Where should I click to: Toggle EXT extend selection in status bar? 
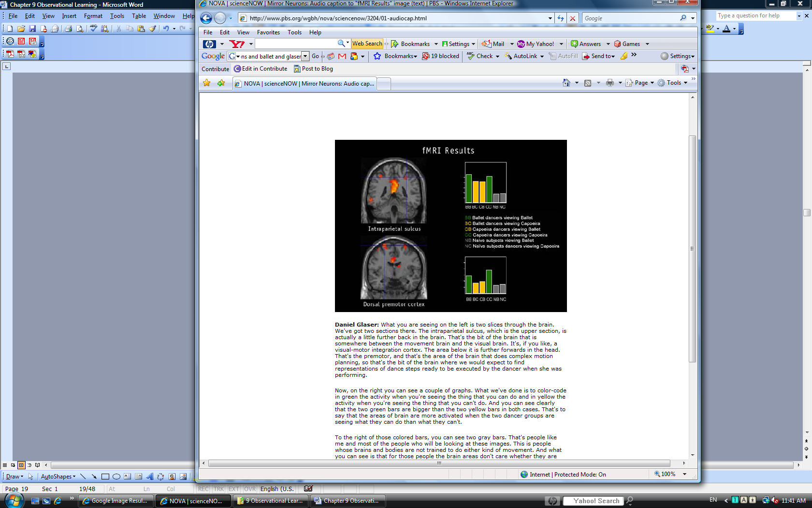click(x=234, y=489)
